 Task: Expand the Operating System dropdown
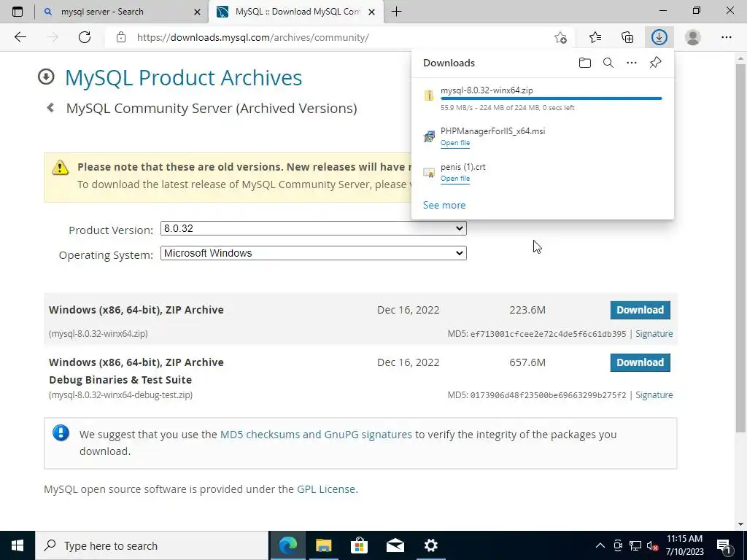[x=314, y=253]
